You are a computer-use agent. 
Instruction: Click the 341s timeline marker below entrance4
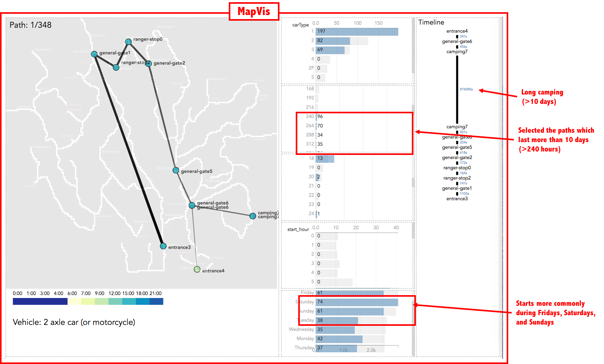coord(457,37)
